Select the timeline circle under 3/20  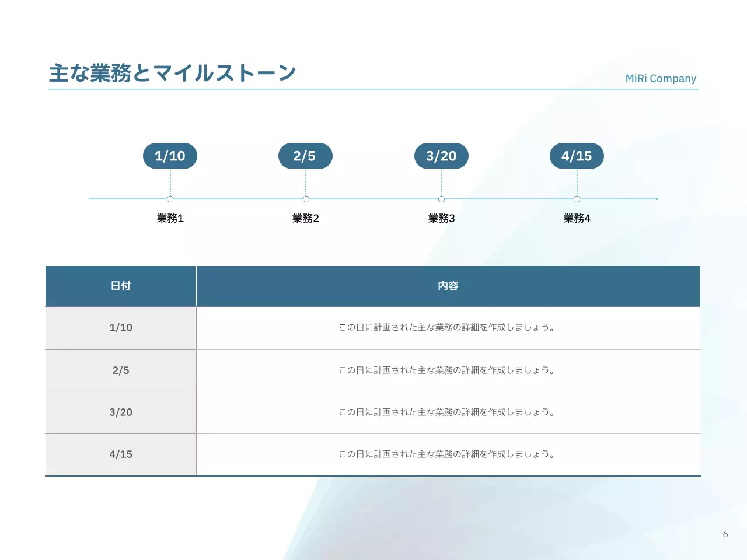point(441,199)
